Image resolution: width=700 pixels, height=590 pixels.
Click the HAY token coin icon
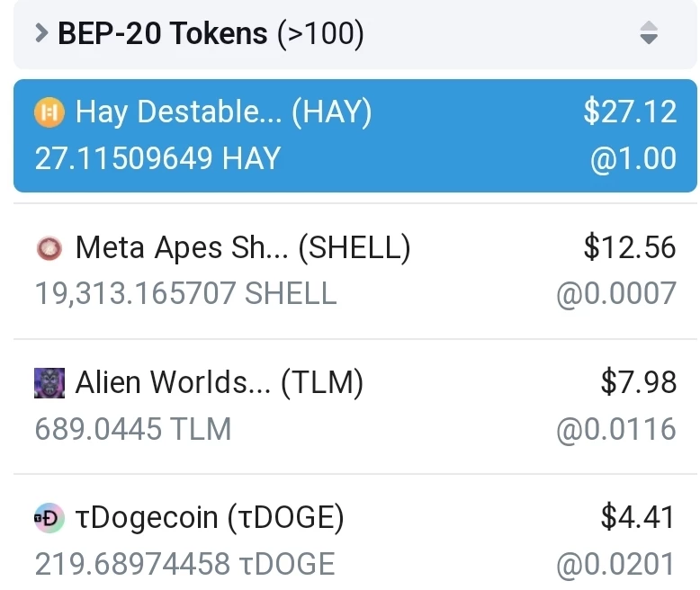49,112
